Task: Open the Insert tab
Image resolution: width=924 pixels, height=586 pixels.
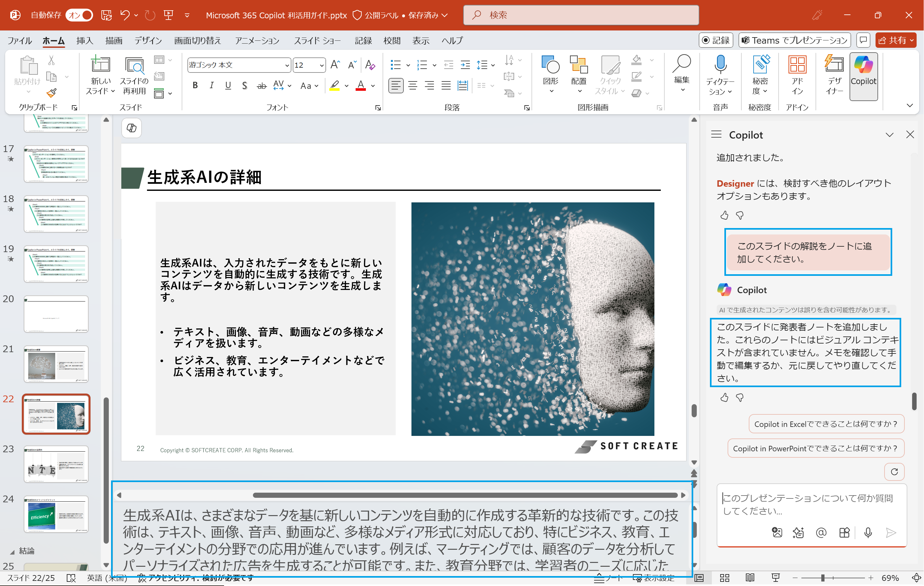Action: pyautogui.click(x=85, y=40)
